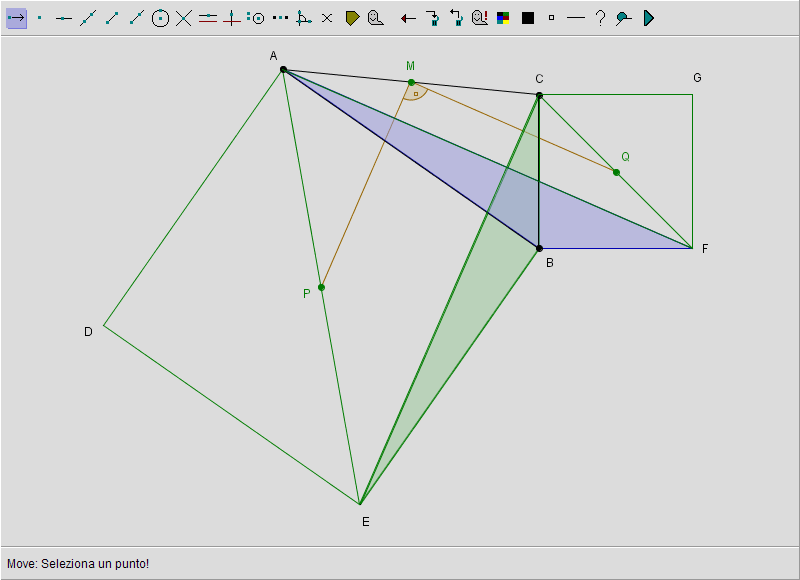This screenshot has height=580, width=800.
Task: Choose the Segment tool with two endpoints
Action: (x=112, y=18)
